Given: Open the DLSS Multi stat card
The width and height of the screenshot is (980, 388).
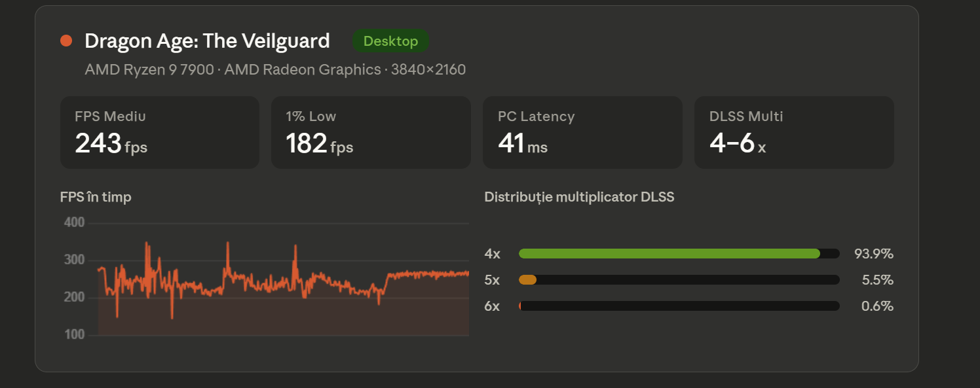Looking at the screenshot, I should pyautogui.click(x=794, y=132).
